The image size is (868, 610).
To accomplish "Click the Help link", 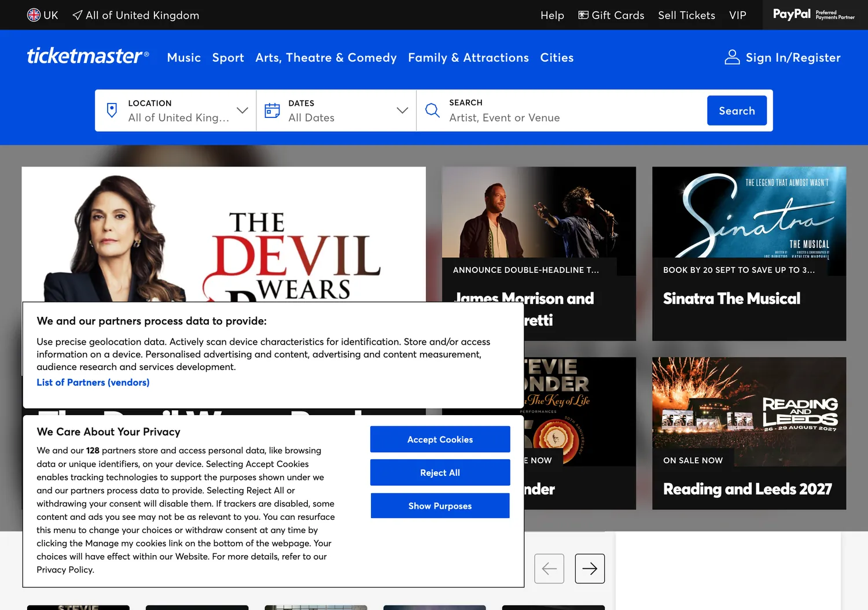I will 552,15.
